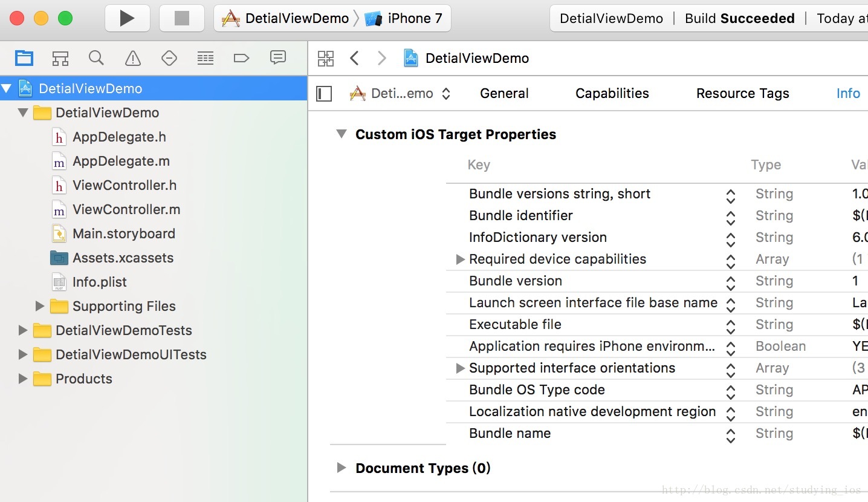Open the Breakpoint navigator

pos(241,58)
